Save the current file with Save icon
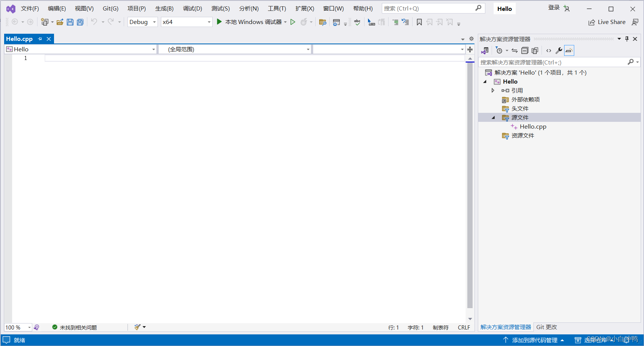 click(x=70, y=22)
